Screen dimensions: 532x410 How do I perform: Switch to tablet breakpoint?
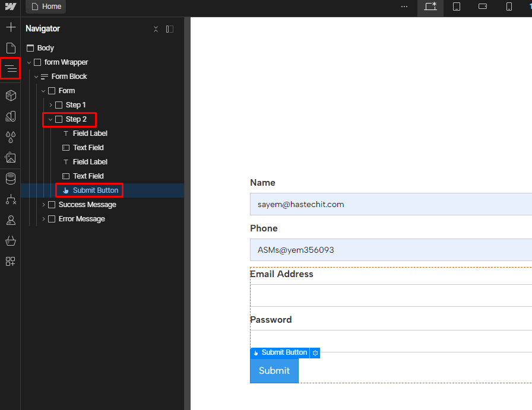click(457, 7)
